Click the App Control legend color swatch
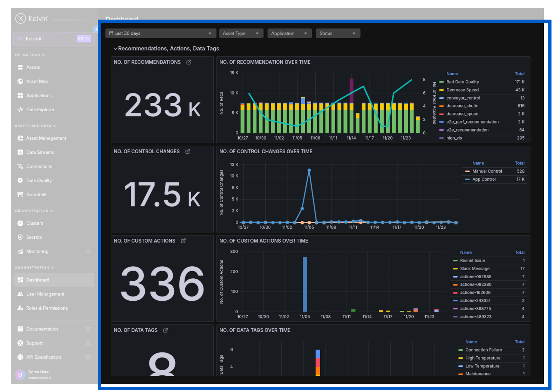The image size is (555, 392). tap(467, 179)
